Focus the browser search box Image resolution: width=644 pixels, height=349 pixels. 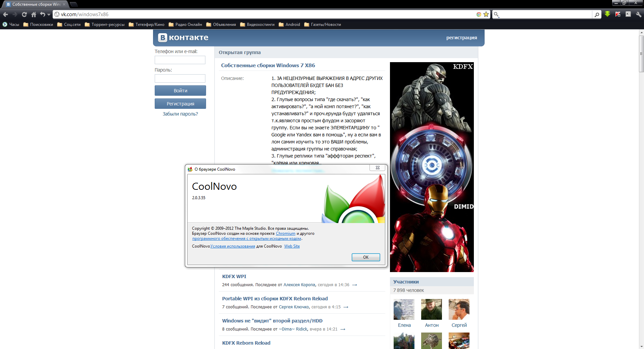tap(546, 14)
